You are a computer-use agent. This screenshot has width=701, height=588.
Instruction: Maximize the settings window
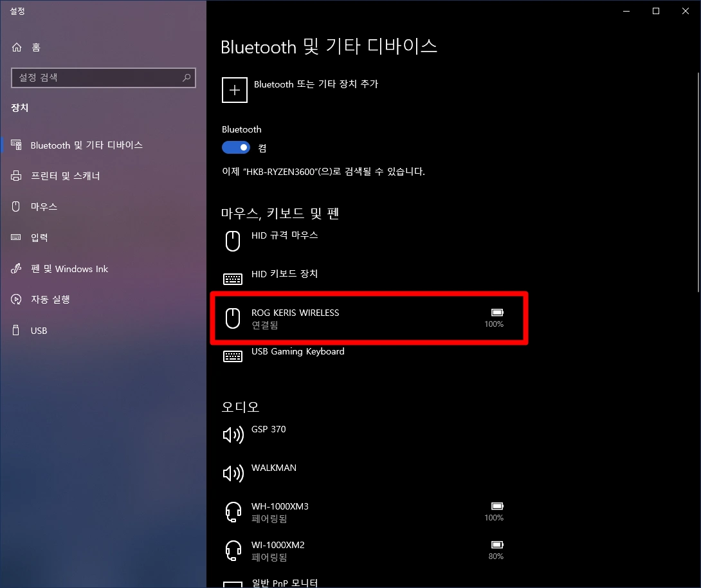[656, 11]
